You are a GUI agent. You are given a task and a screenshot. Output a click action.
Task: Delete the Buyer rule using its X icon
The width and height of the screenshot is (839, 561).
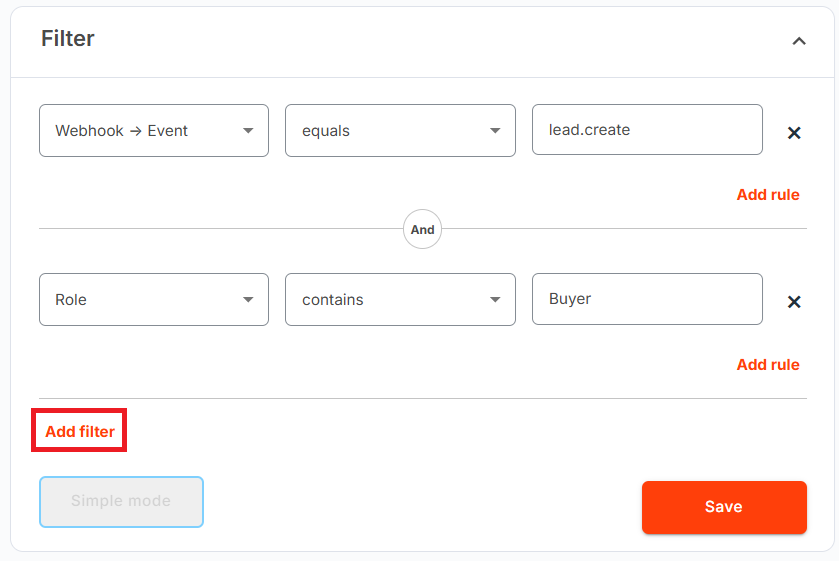pyautogui.click(x=794, y=302)
